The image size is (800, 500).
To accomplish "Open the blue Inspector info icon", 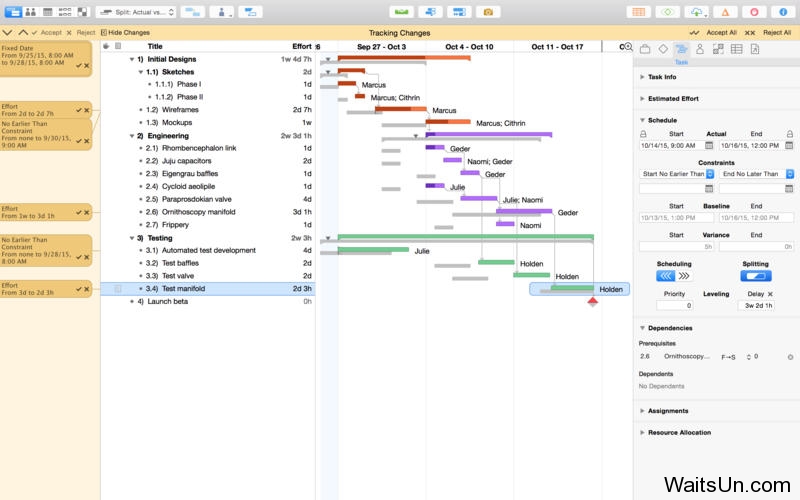I will [x=783, y=12].
